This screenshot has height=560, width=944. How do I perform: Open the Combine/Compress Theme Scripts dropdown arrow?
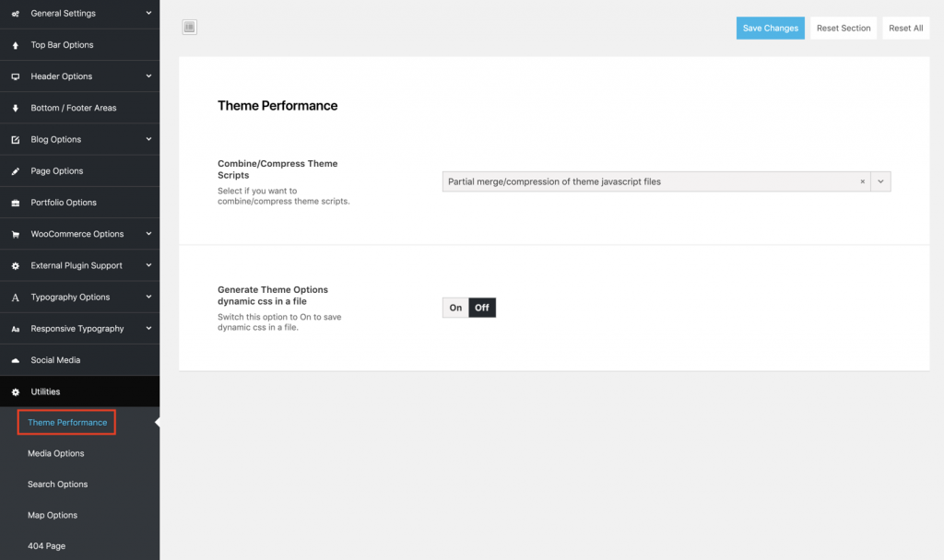click(x=880, y=181)
